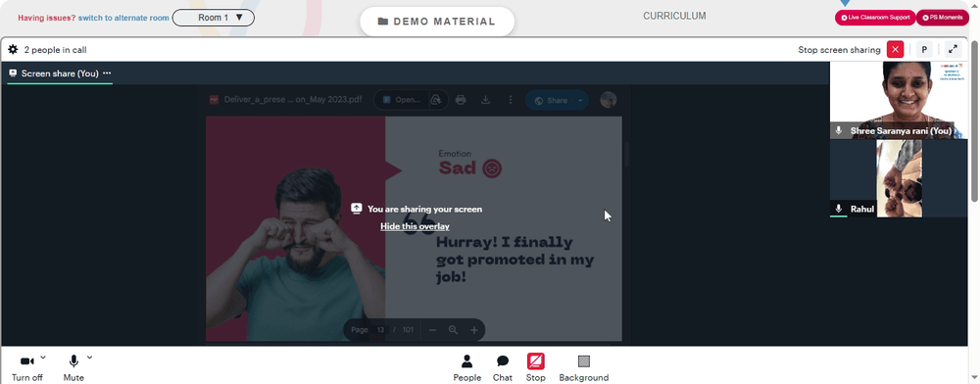Expand camera options chevron

point(43,358)
